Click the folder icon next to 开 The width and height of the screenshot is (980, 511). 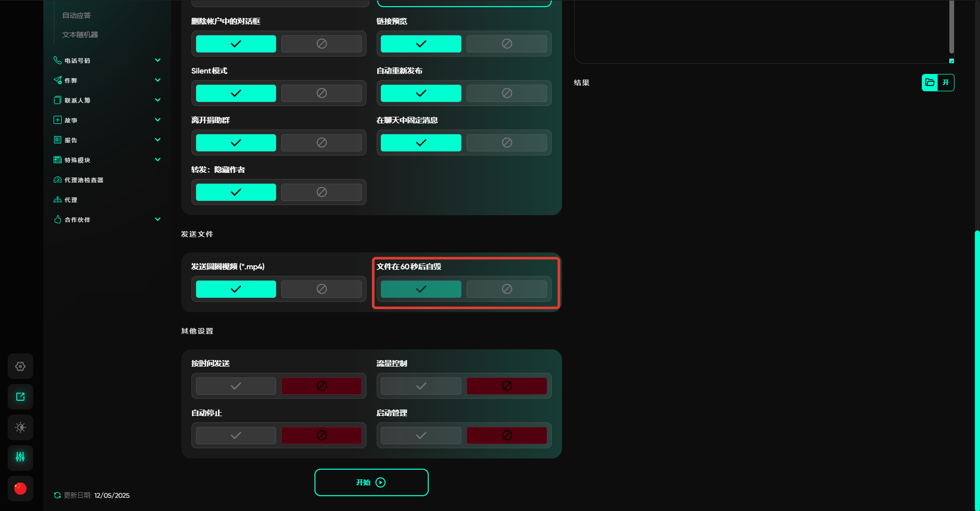point(930,83)
